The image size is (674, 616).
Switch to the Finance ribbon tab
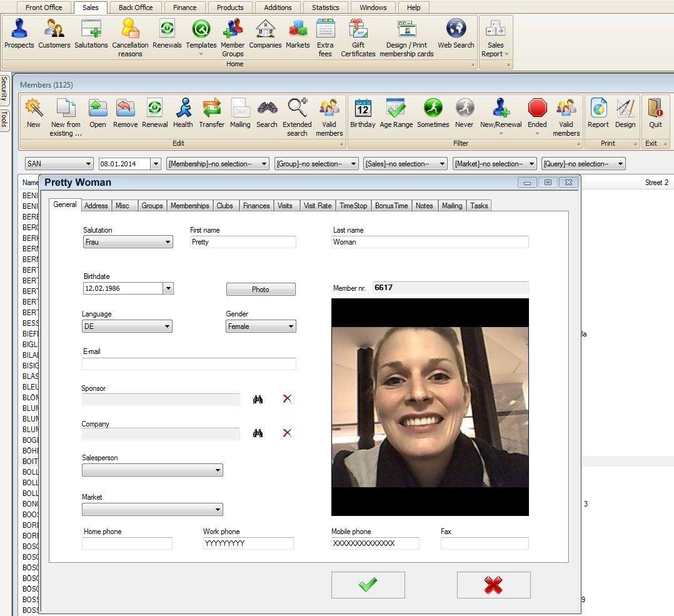pos(184,8)
